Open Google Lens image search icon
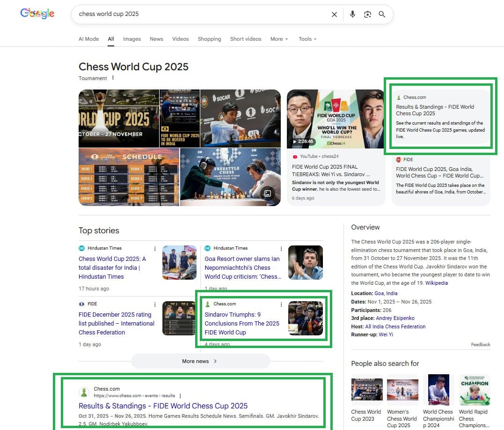Image resolution: width=504 pixels, height=430 pixels. 367,14
